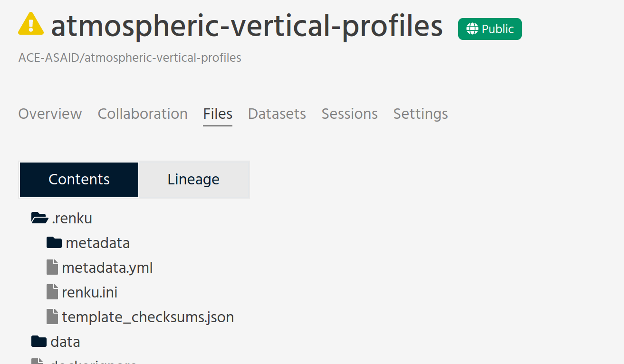Toggle the Public visibility badge
This screenshot has height=364, width=624.
pyautogui.click(x=490, y=29)
